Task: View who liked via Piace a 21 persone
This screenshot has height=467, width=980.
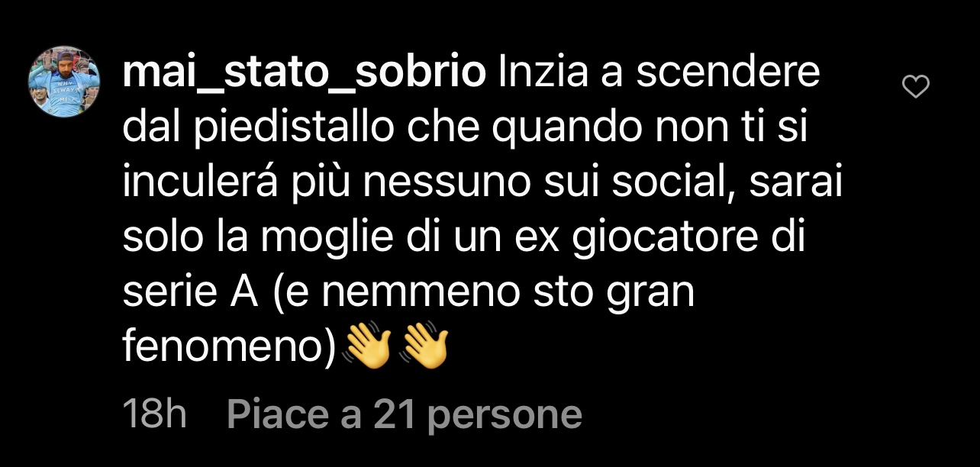Action: [405, 414]
